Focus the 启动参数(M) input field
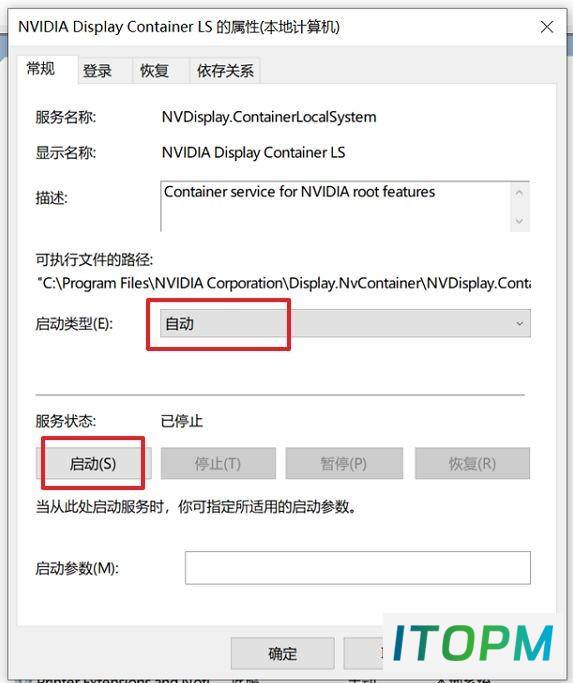 (x=358, y=568)
